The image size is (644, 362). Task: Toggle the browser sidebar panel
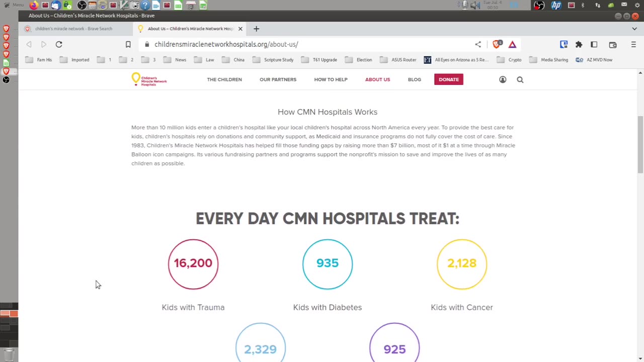[594, 44]
